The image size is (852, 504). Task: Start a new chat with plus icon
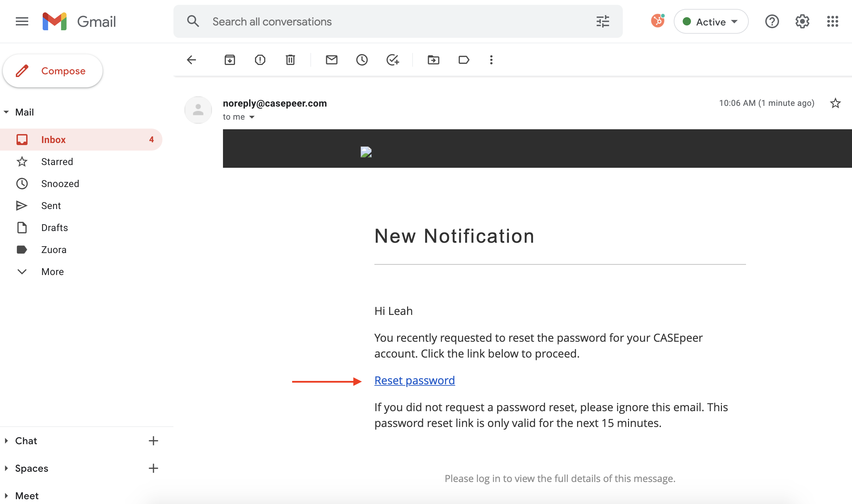153,441
